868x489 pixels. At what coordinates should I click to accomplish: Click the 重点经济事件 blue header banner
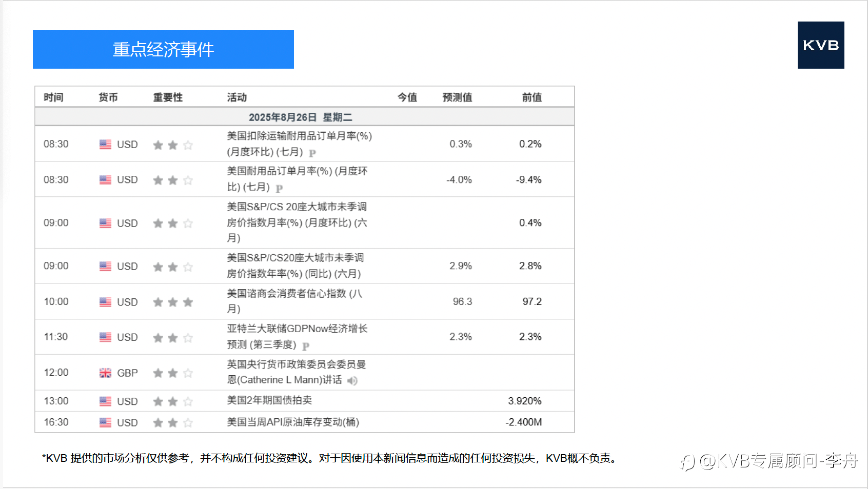point(163,49)
